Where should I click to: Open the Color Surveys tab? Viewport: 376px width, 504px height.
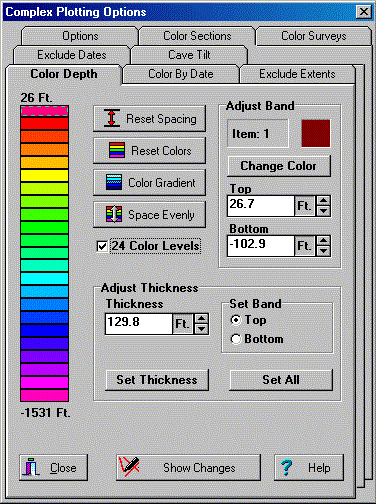click(314, 36)
